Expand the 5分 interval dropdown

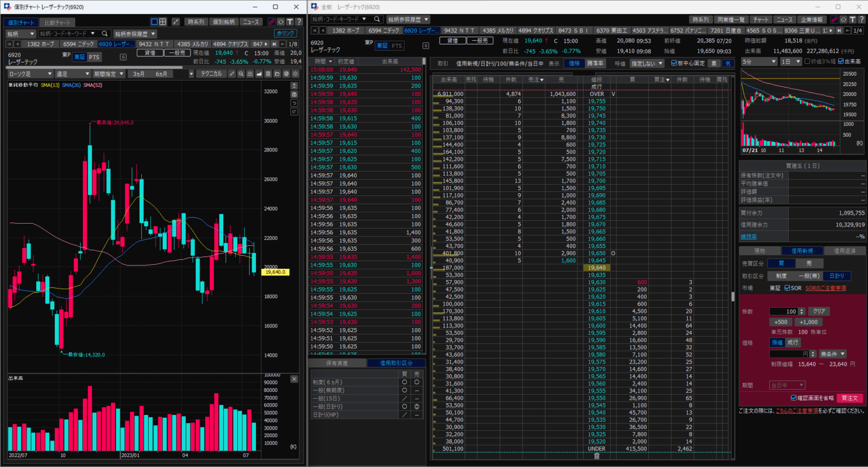[758, 62]
